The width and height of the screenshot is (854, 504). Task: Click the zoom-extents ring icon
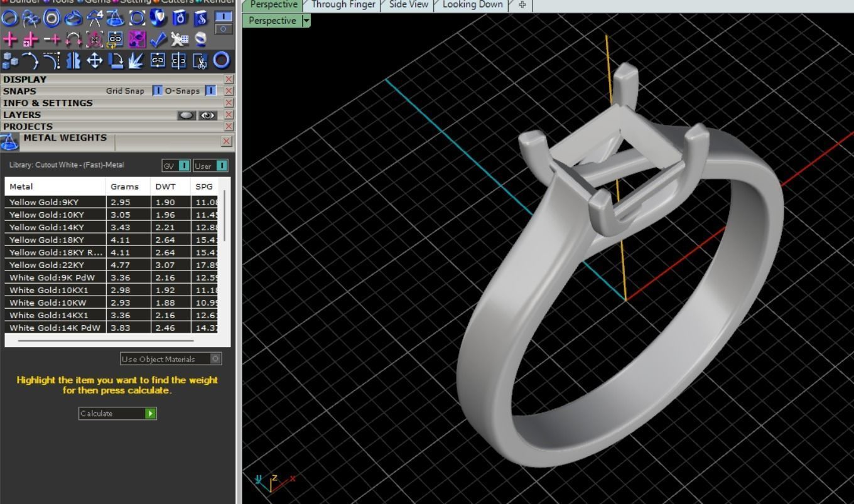(x=137, y=18)
